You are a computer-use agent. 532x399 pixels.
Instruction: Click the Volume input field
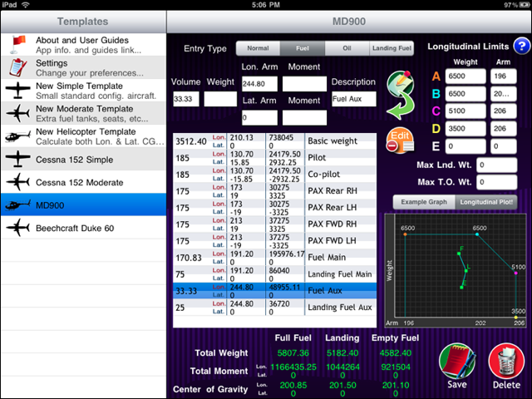[x=186, y=100]
